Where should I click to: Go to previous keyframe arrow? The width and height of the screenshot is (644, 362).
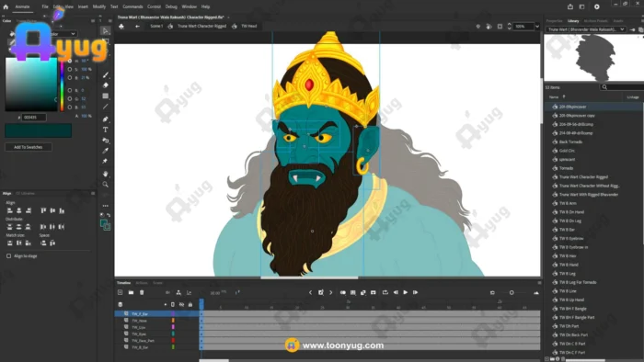(310, 292)
